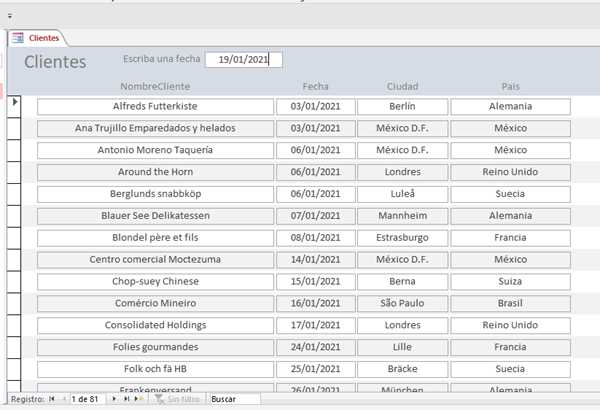Click the Estrasburgo city cell
Screen dimensions: 600x410
403,238
